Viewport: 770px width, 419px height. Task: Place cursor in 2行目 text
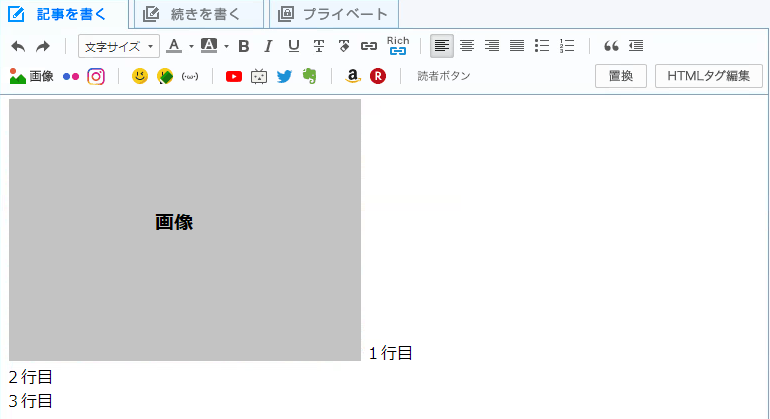[x=30, y=377]
